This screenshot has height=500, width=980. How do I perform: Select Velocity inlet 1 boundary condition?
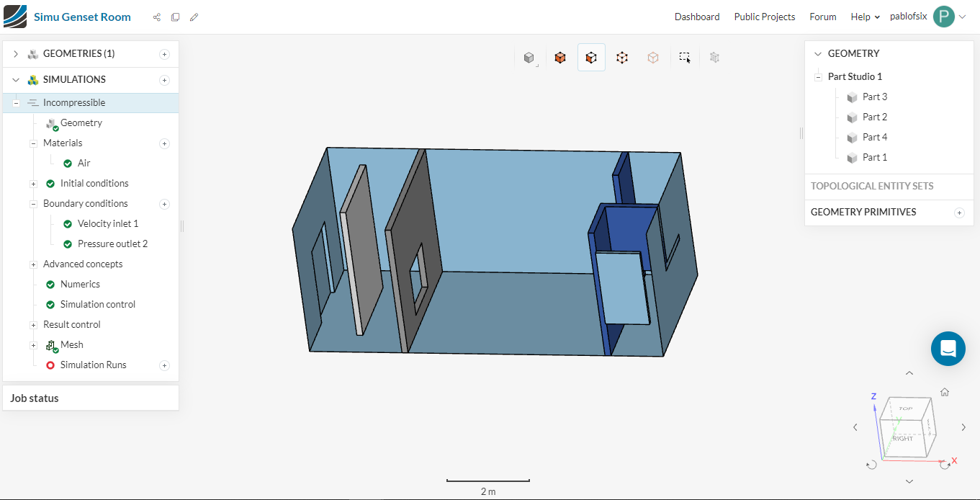(x=108, y=224)
